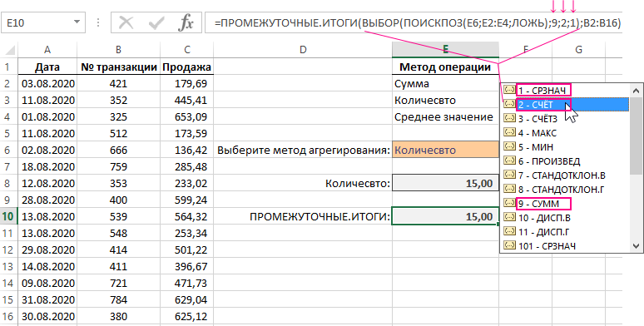
Task: Click the Enter checkmark in formula bar
Action: pyautogui.click(x=156, y=23)
